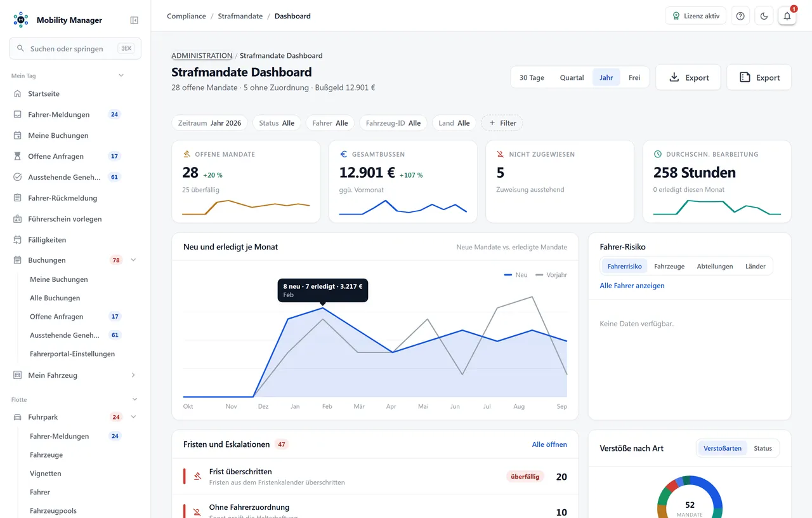
Task: Switch to the Fahrzeuge risk tab
Action: [x=669, y=267]
